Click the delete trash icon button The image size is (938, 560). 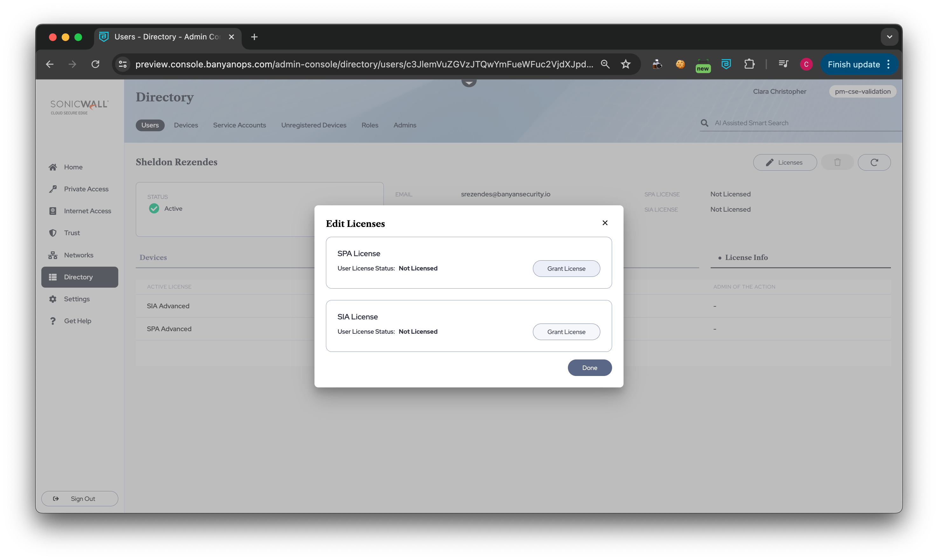tap(837, 163)
